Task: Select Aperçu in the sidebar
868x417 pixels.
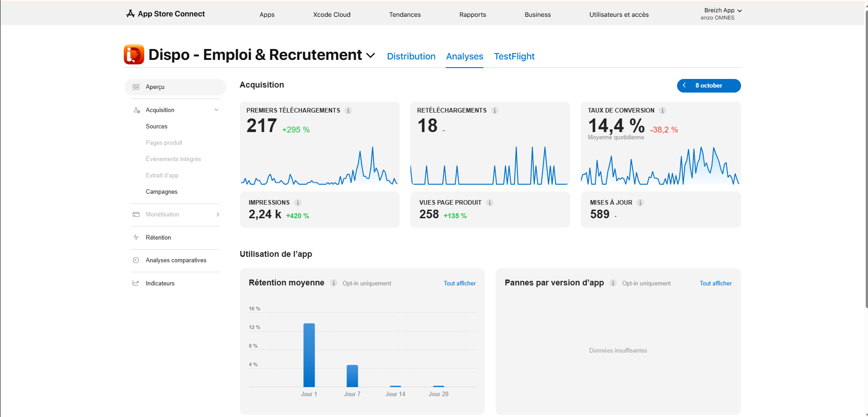Action: click(x=175, y=87)
